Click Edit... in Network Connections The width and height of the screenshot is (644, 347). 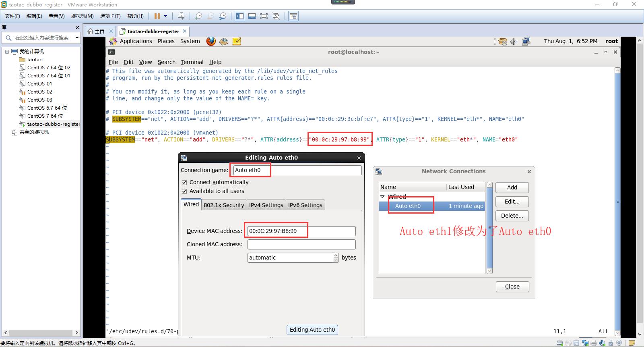click(512, 202)
